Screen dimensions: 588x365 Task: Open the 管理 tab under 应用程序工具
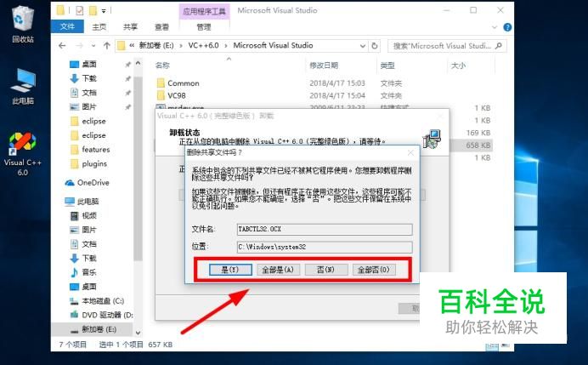click(x=204, y=27)
